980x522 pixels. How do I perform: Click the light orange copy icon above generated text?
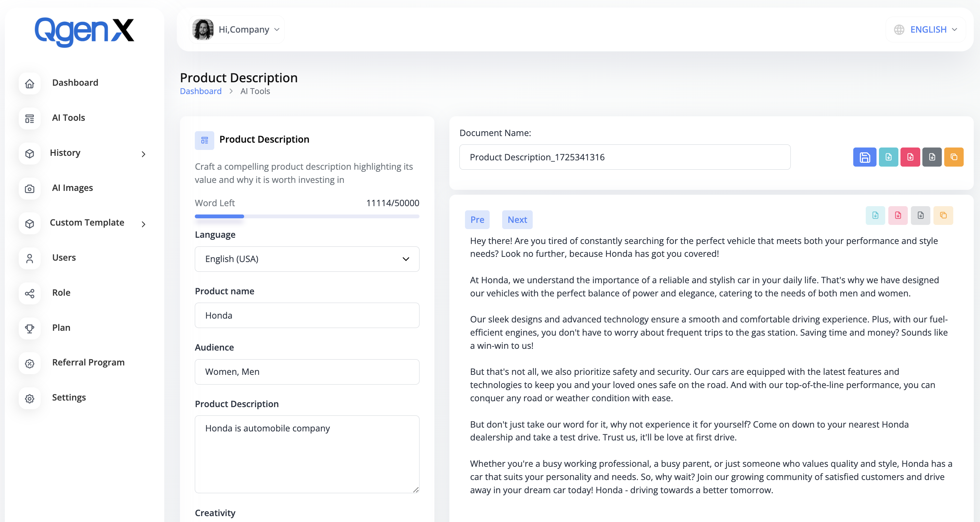[943, 216]
